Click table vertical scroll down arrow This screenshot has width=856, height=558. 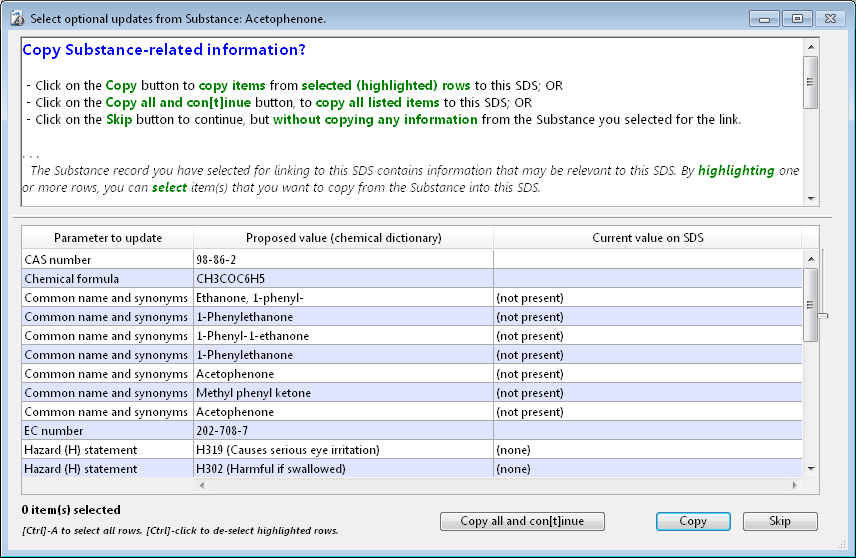pos(811,468)
